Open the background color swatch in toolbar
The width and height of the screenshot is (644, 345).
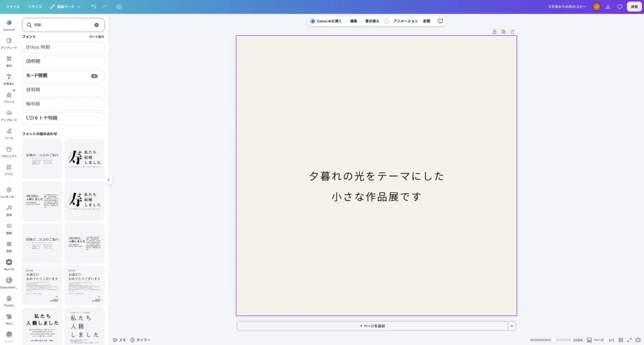[387, 21]
